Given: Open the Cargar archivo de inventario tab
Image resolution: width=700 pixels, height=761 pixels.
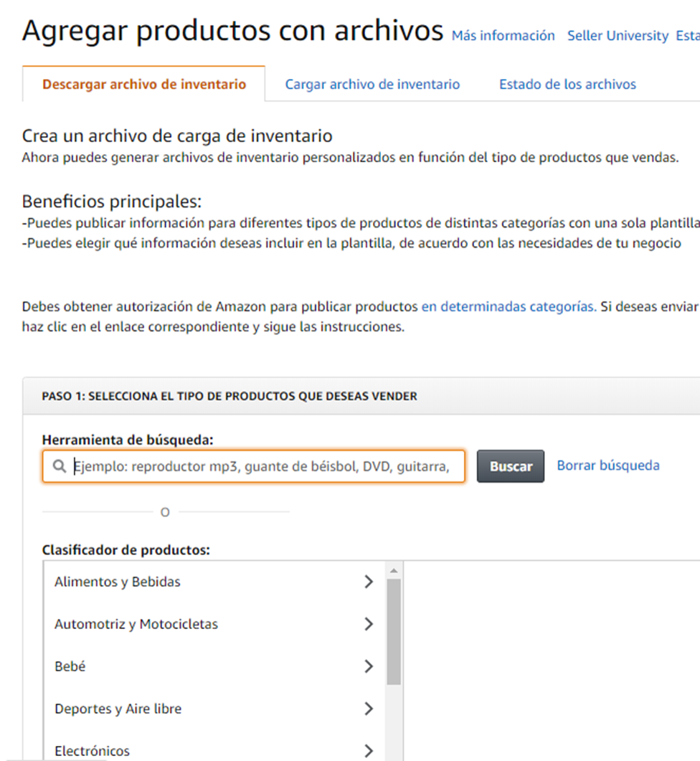Looking at the screenshot, I should [372, 85].
